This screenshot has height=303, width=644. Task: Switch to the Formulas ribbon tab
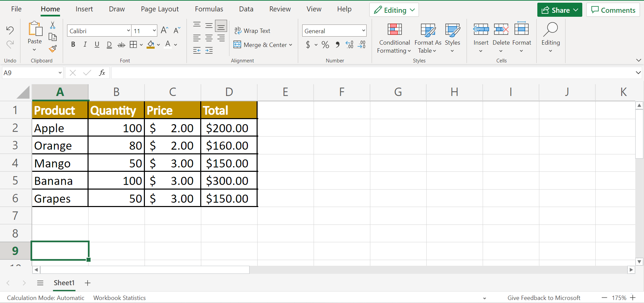pyautogui.click(x=209, y=9)
